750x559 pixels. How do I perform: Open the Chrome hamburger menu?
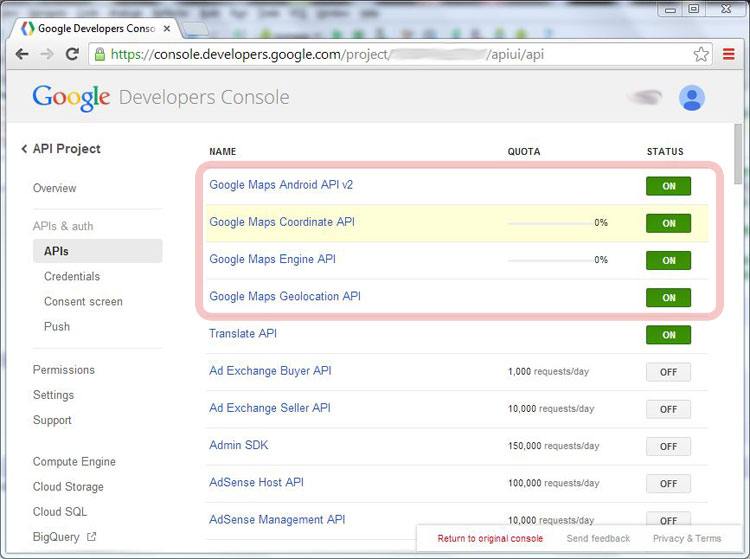pos(728,54)
